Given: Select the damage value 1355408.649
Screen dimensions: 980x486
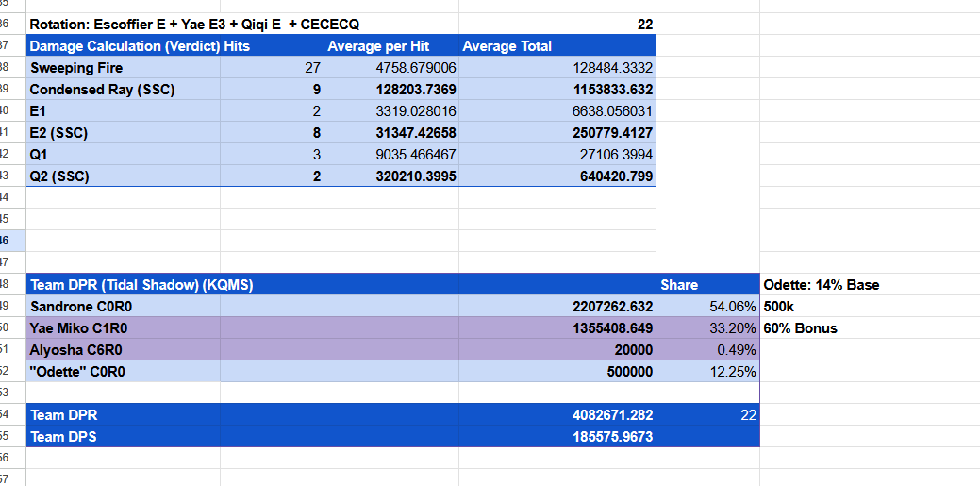Looking at the screenshot, I should [x=556, y=327].
